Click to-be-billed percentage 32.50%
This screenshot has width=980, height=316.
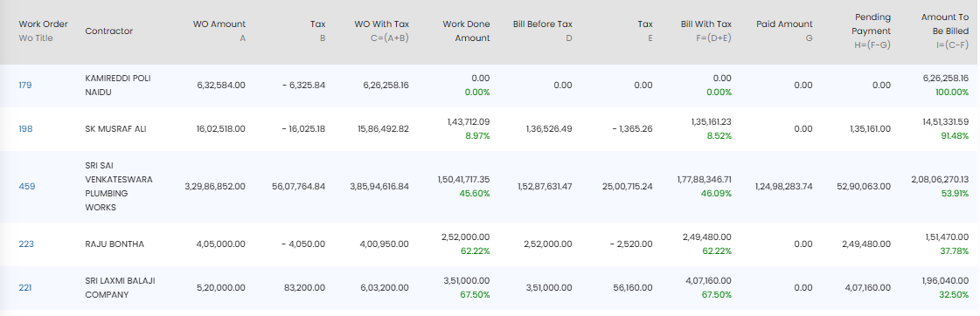[x=955, y=295]
